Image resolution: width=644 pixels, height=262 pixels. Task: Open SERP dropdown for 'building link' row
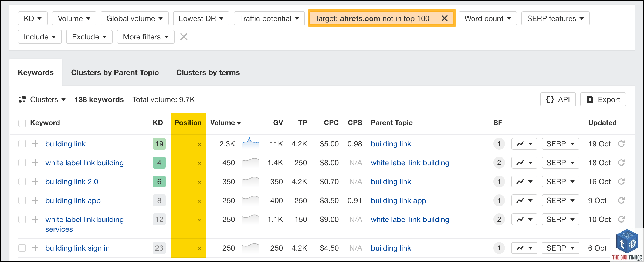click(x=560, y=144)
